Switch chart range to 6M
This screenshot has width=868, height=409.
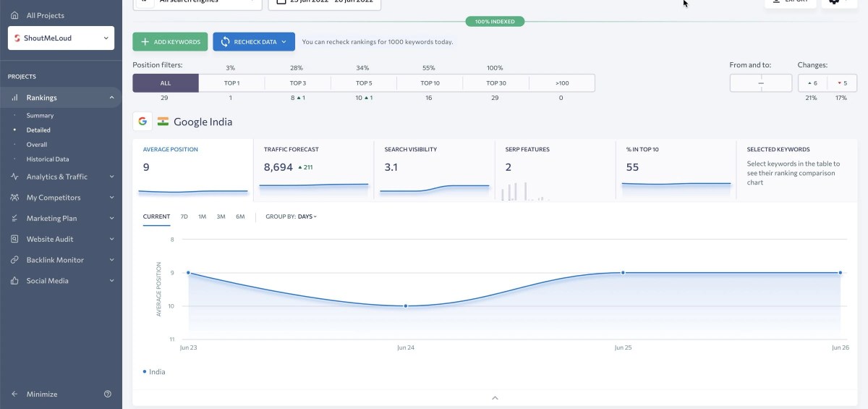coord(240,216)
